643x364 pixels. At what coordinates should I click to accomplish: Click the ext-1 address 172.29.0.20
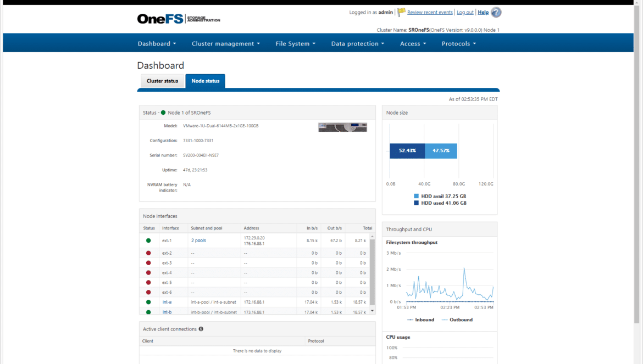point(254,238)
